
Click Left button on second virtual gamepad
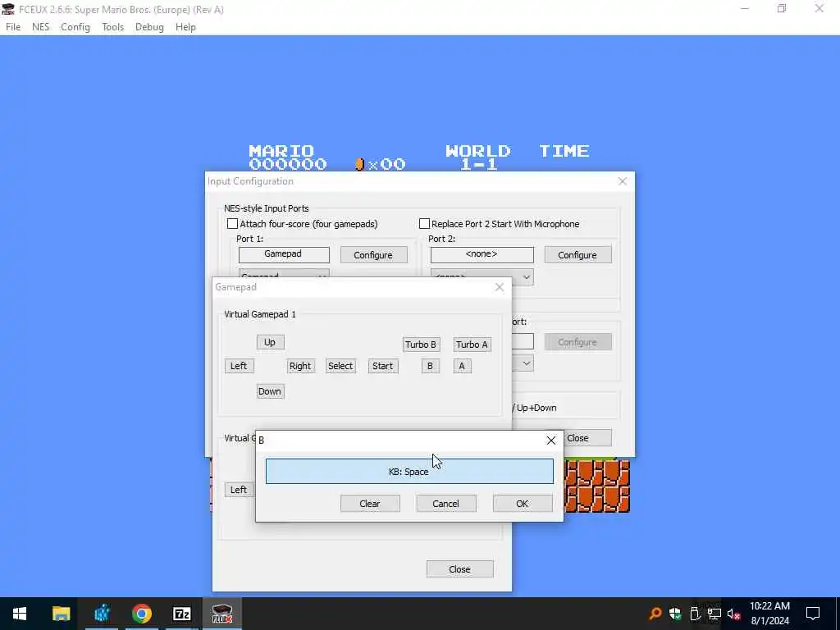point(239,490)
